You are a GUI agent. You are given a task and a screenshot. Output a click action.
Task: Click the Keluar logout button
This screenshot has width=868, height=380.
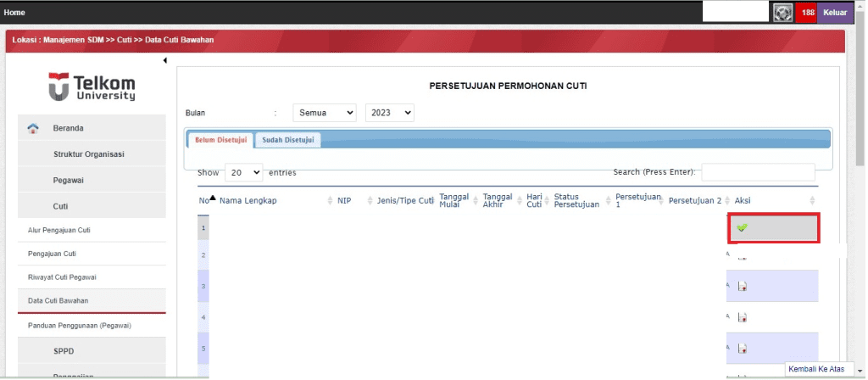[835, 12]
